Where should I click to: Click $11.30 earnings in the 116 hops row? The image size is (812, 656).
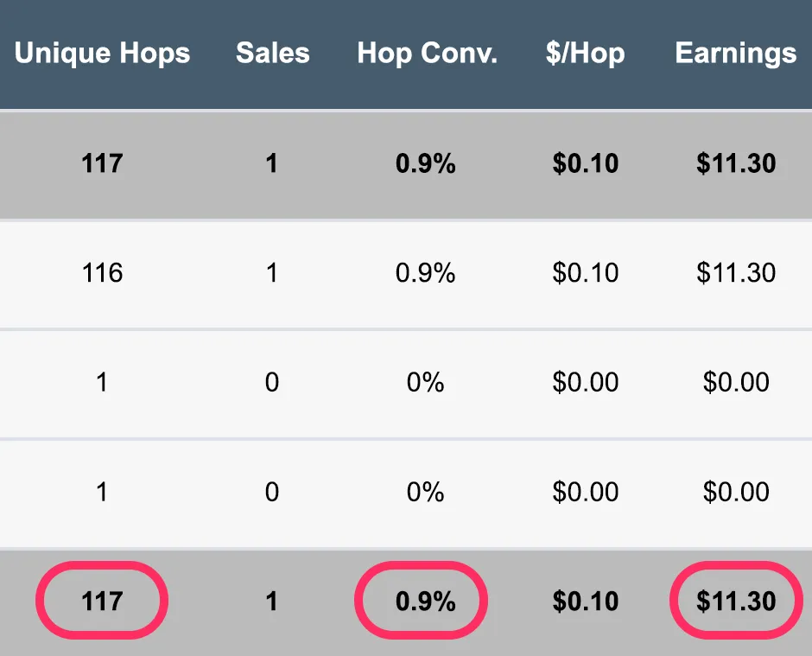(x=736, y=272)
